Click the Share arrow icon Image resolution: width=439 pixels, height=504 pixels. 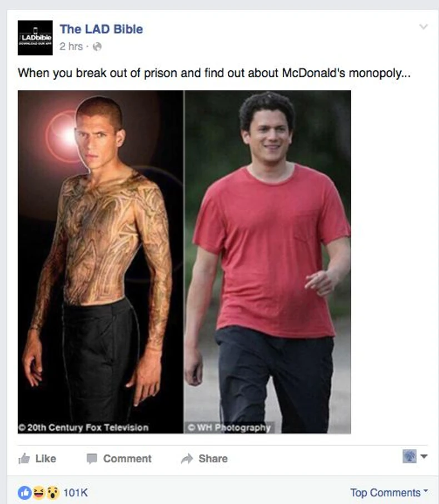pyautogui.click(x=187, y=459)
